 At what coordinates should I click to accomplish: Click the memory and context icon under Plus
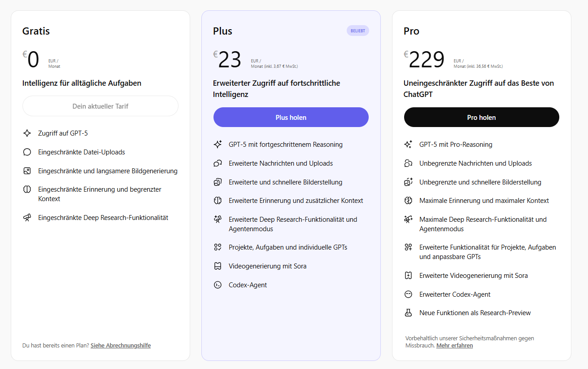[x=218, y=200]
